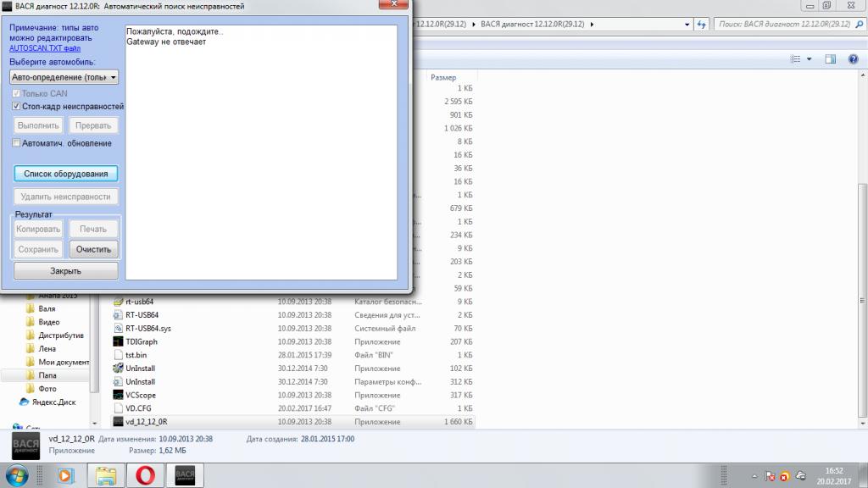Click the Фото folder icon in navigation tree
The image size is (868, 488).
[31, 388]
